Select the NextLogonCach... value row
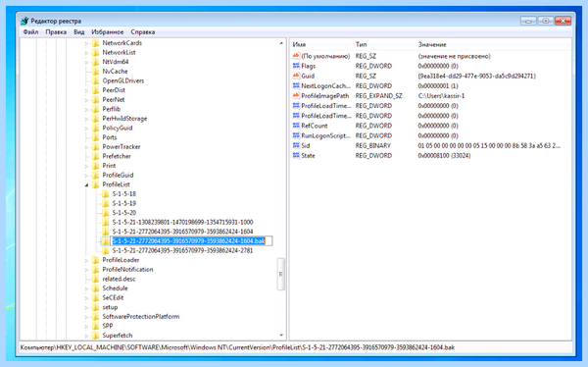The width and height of the screenshot is (588, 367). pyautogui.click(x=431, y=85)
